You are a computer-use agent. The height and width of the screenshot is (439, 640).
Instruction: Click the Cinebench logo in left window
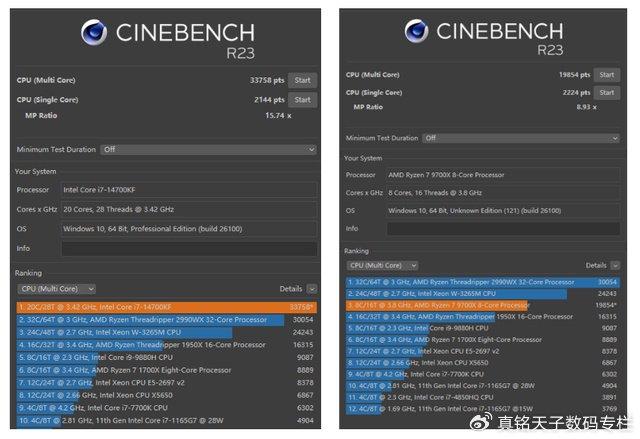point(94,32)
